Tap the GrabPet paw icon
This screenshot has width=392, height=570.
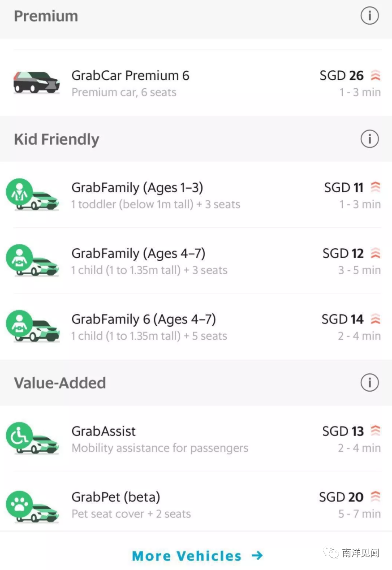pos(19,502)
